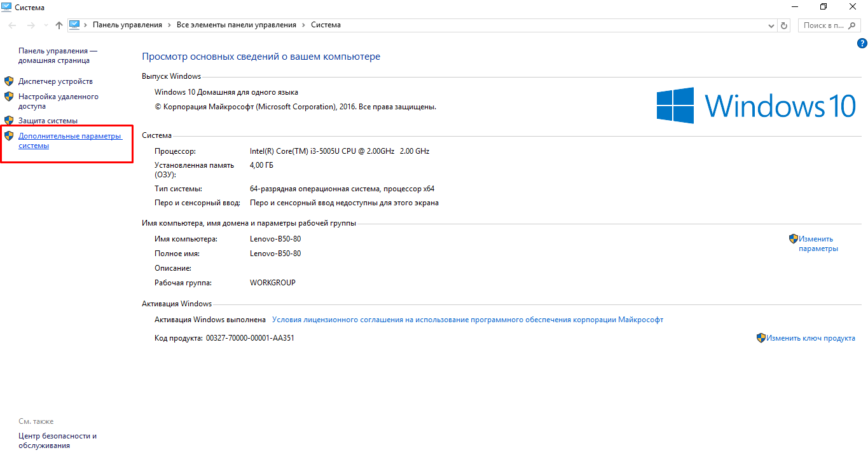The height and width of the screenshot is (462, 868).
Task: Click 'Перо и сенсорный ввод недоступны' text
Action: pos(344,203)
